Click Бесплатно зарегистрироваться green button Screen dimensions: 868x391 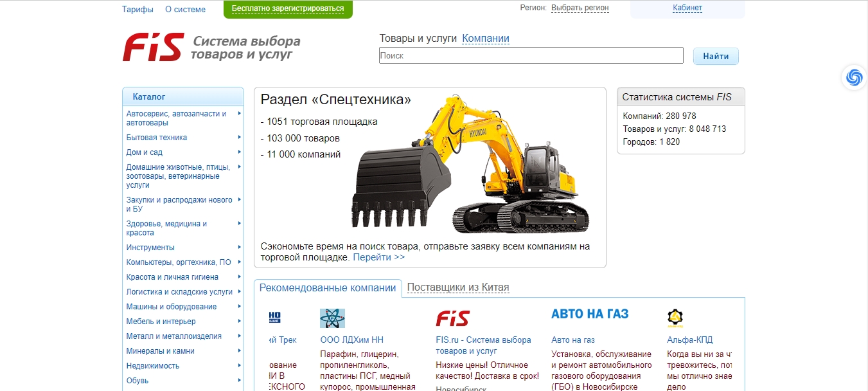point(288,9)
